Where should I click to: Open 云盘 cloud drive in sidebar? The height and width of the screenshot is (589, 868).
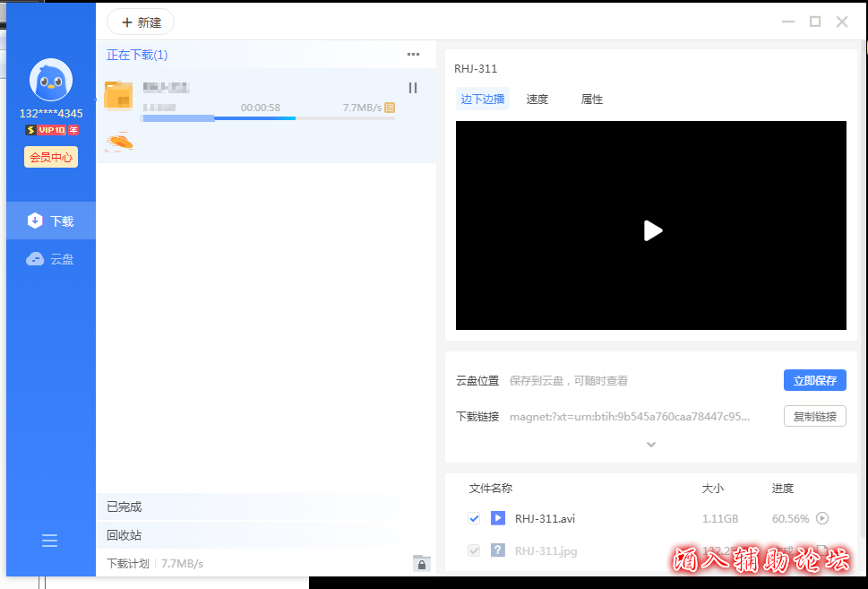[51, 259]
